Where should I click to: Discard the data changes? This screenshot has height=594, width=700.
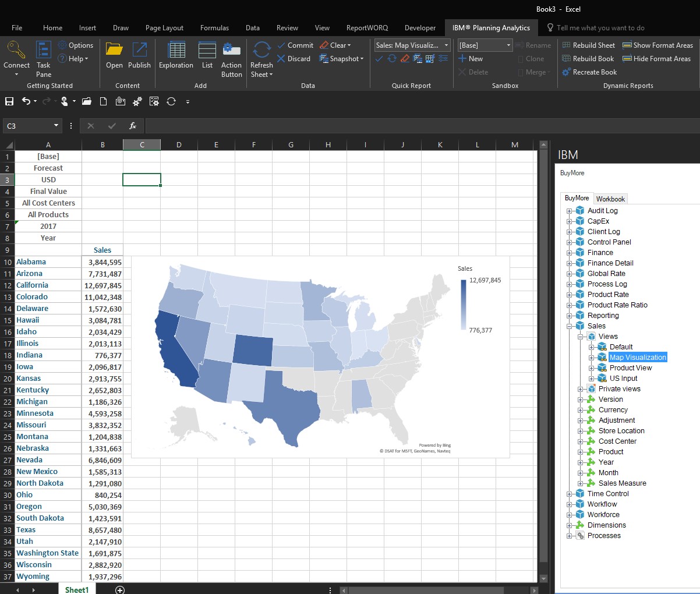[x=294, y=59]
